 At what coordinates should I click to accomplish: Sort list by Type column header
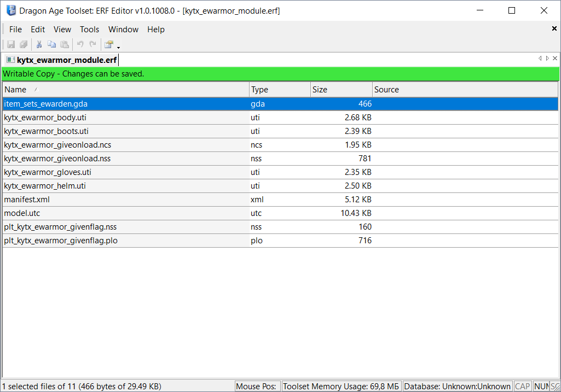pos(280,90)
